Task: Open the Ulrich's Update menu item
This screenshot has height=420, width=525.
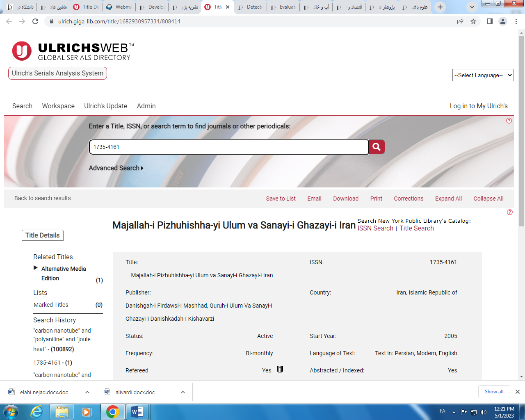Action: (105, 106)
